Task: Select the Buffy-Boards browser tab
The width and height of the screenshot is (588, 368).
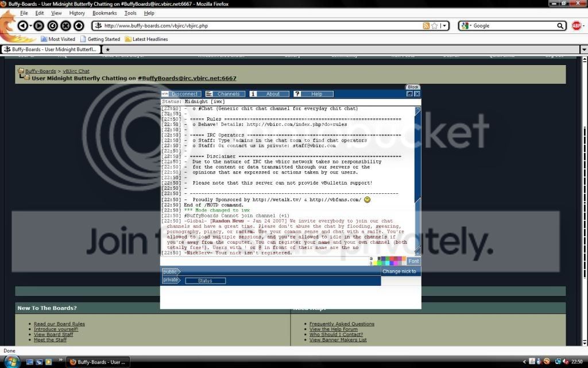Action: pos(51,49)
